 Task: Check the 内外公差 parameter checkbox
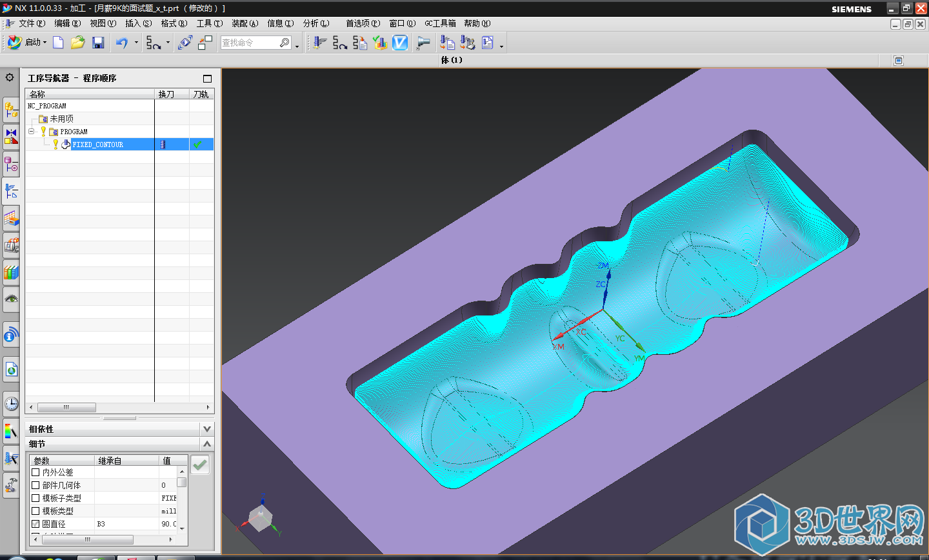(x=35, y=472)
